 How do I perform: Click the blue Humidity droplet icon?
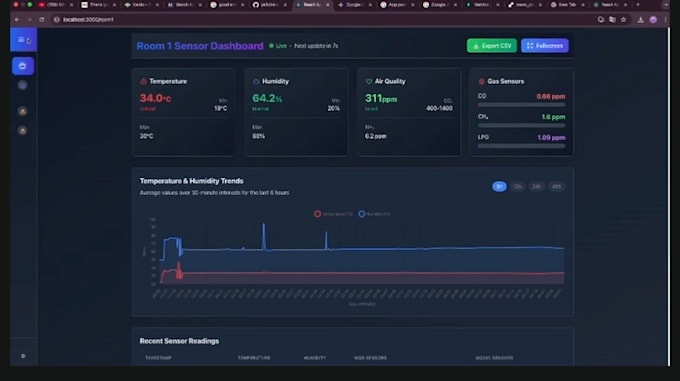pos(256,81)
